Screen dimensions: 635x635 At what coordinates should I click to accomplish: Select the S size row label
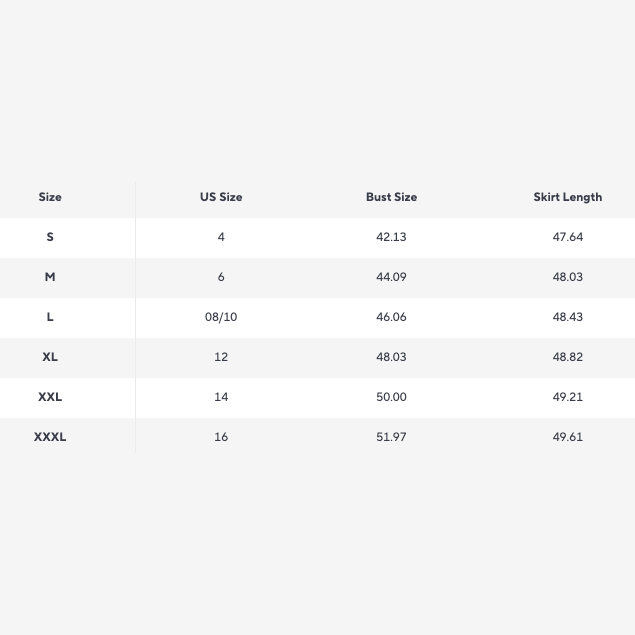tap(50, 237)
